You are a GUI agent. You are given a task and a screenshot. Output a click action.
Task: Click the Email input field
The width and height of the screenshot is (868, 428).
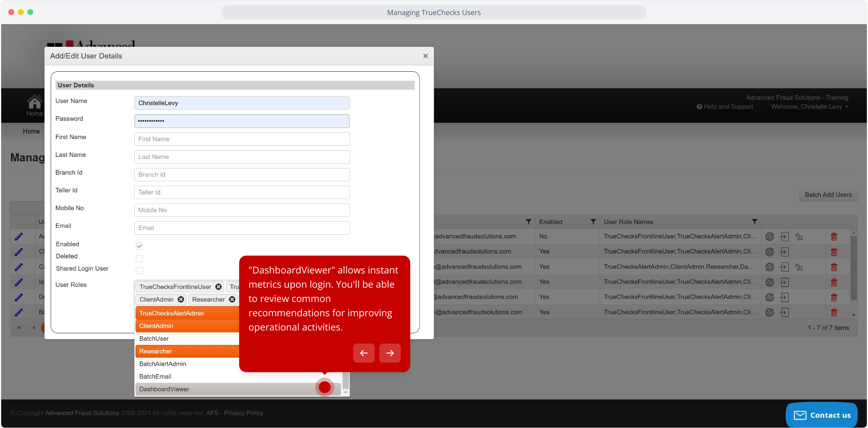[x=242, y=228]
